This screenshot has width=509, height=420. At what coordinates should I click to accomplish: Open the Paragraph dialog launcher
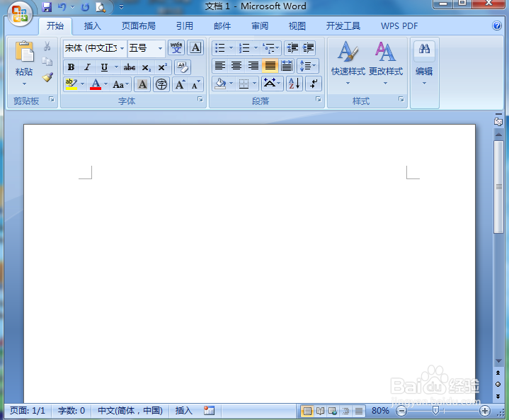coord(319,99)
